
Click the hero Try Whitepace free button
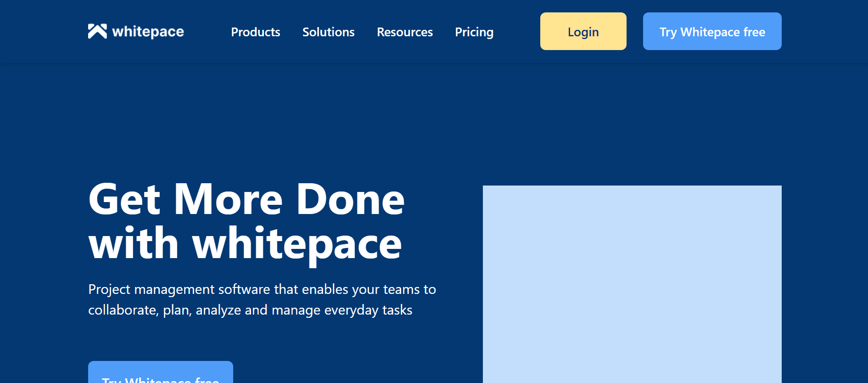[x=160, y=374]
